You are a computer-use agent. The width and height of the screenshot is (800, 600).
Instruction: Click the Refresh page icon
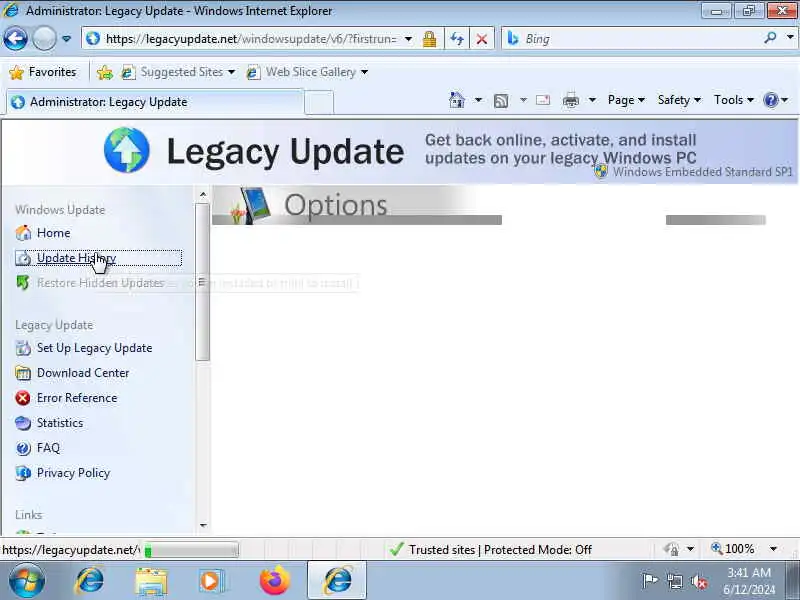[x=457, y=39]
